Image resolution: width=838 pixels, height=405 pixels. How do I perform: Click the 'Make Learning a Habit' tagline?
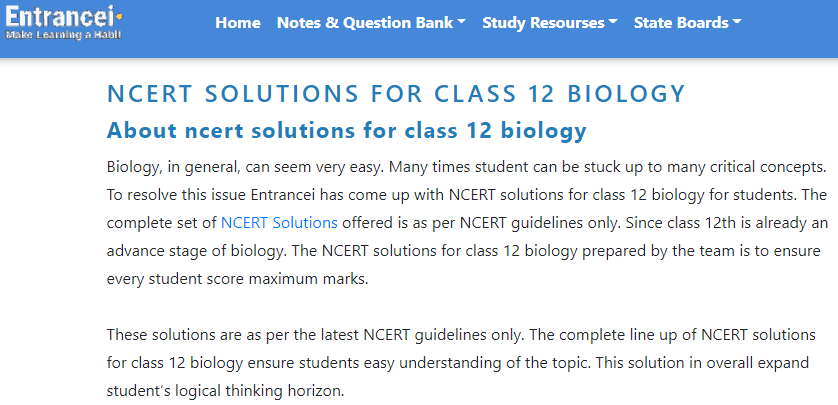[x=64, y=35]
